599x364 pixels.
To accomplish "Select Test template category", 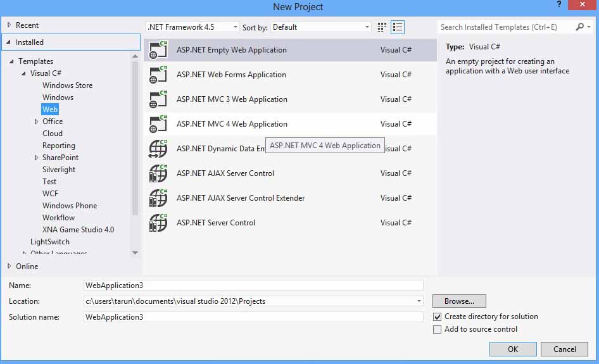I will click(x=49, y=182).
